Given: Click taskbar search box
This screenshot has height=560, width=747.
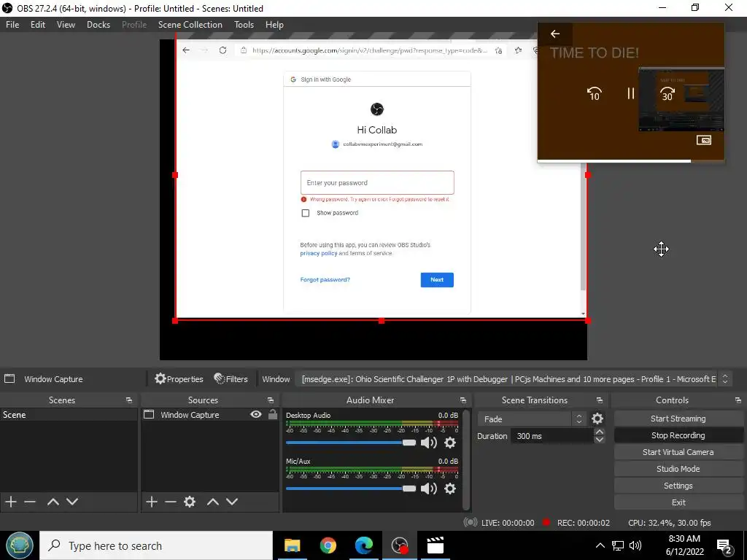Looking at the screenshot, I should click(156, 545).
